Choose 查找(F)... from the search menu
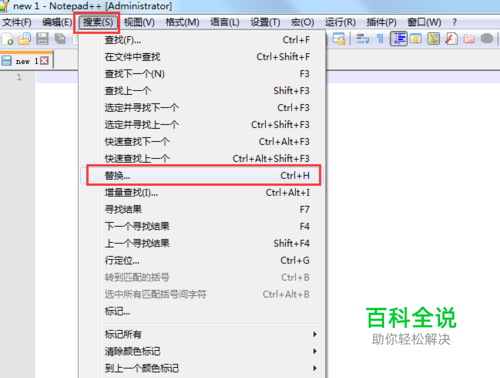Viewport: 500px width, 378px height. pyautogui.click(x=203, y=40)
